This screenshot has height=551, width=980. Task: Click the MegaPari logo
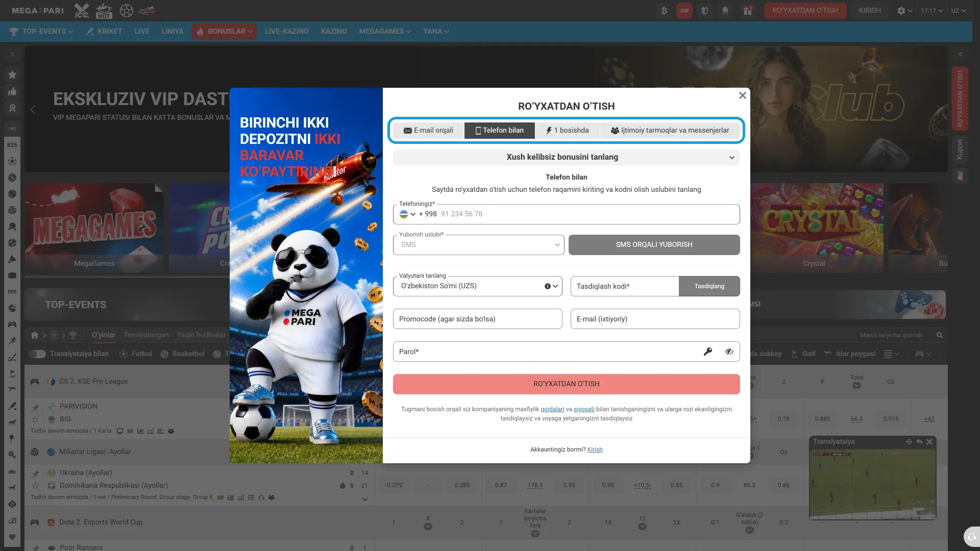(38, 10)
